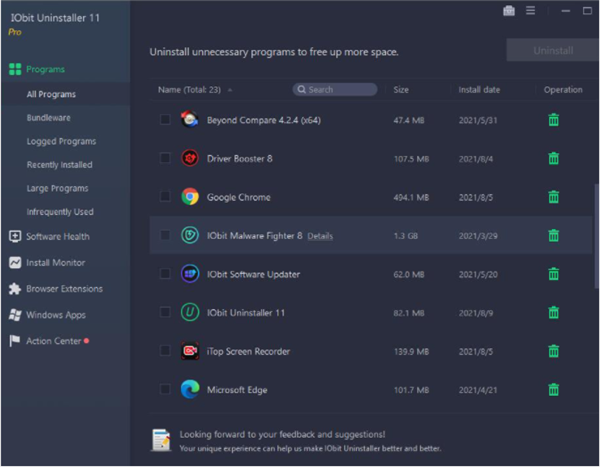Sort programs by Size column header
The width and height of the screenshot is (600, 467).
(401, 90)
